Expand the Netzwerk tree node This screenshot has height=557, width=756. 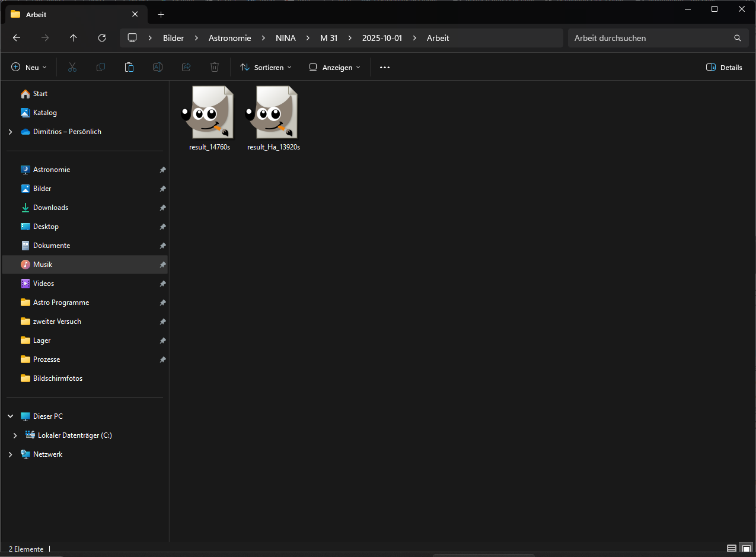pyautogui.click(x=10, y=454)
